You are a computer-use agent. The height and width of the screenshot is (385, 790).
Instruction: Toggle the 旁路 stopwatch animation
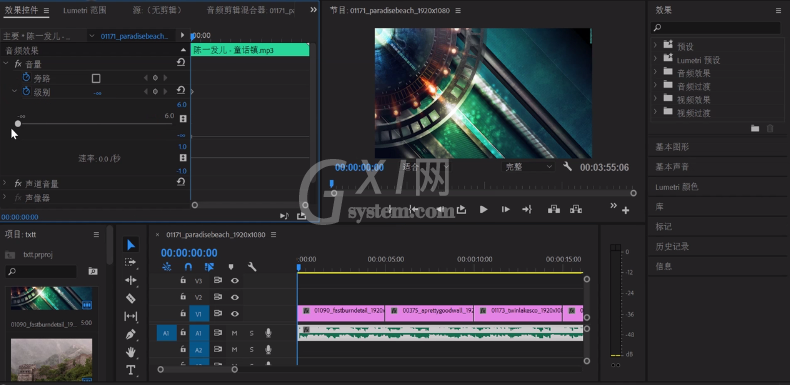pyautogui.click(x=26, y=78)
